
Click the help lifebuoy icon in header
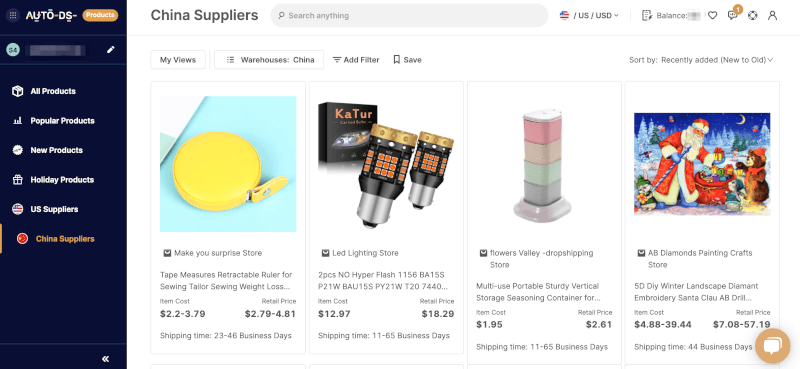click(x=753, y=15)
